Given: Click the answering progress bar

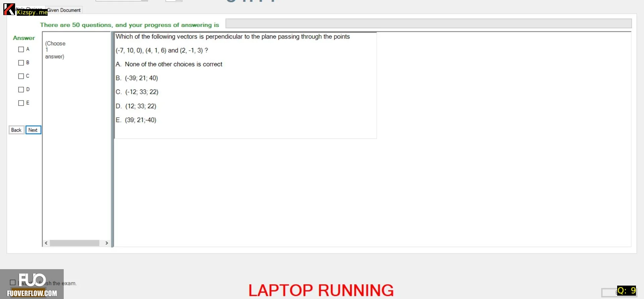Looking at the screenshot, I should coord(428,23).
